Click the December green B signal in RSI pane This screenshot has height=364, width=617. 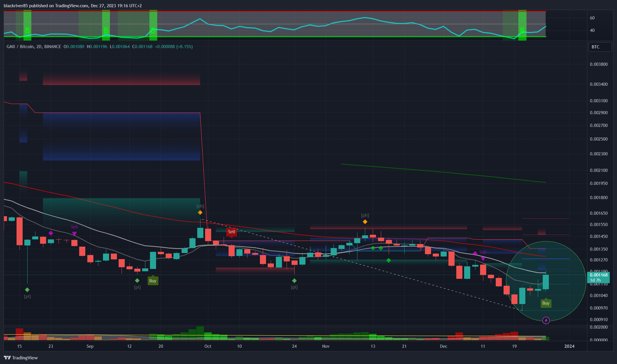pos(522,30)
